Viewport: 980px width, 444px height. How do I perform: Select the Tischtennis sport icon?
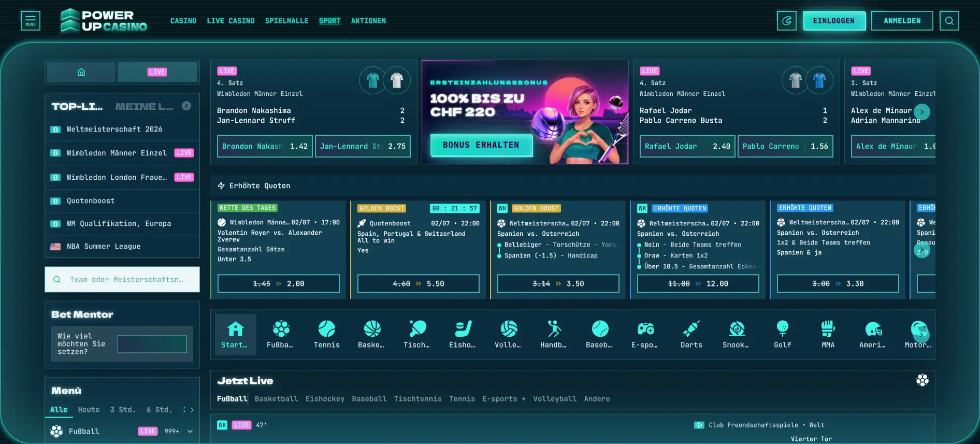pyautogui.click(x=417, y=334)
